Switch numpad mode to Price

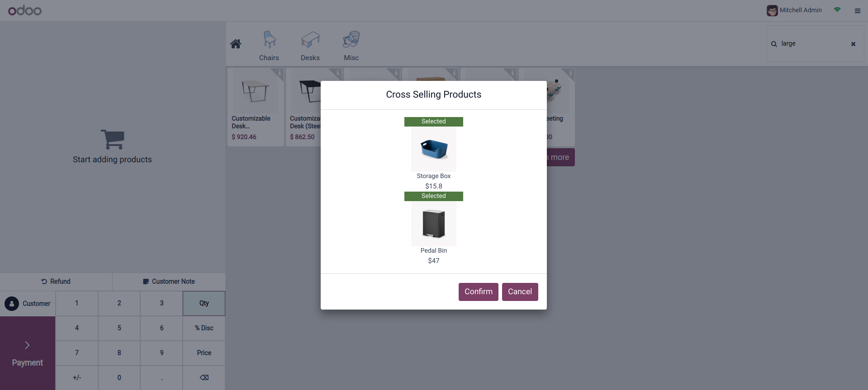(204, 353)
